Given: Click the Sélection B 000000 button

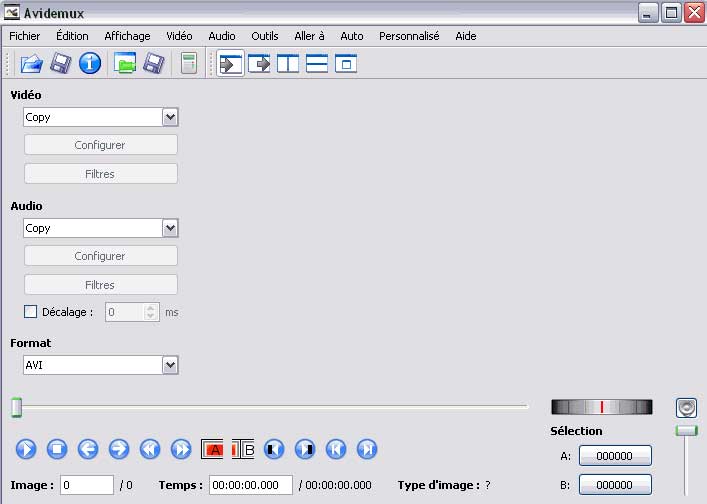Looking at the screenshot, I should tap(615, 485).
